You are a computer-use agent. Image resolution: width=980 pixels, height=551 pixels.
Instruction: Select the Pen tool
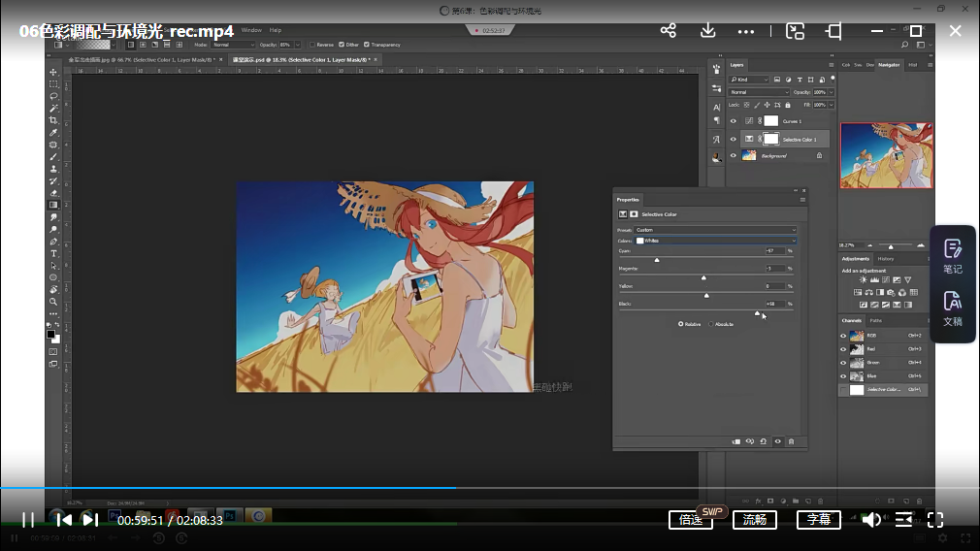pos(53,242)
